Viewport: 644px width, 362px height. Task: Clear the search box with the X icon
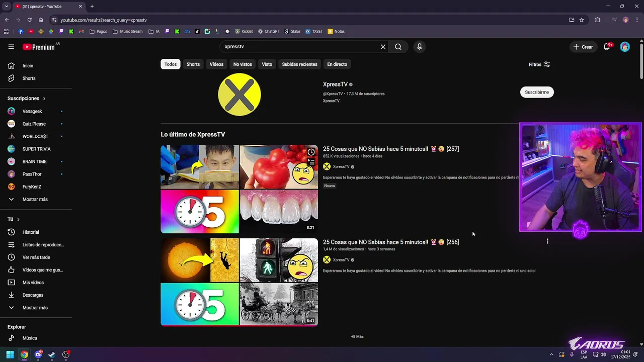pyautogui.click(x=383, y=47)
